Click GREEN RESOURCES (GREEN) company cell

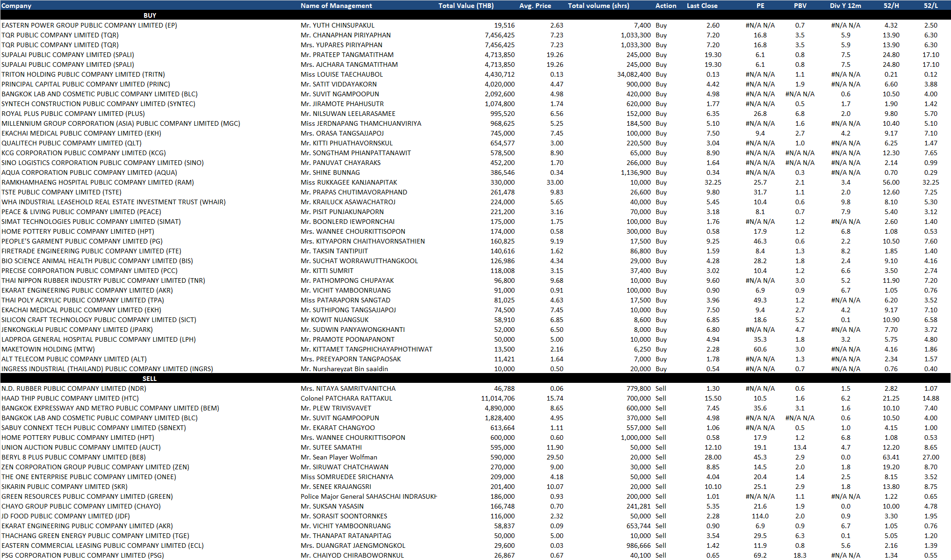point(87,496)
